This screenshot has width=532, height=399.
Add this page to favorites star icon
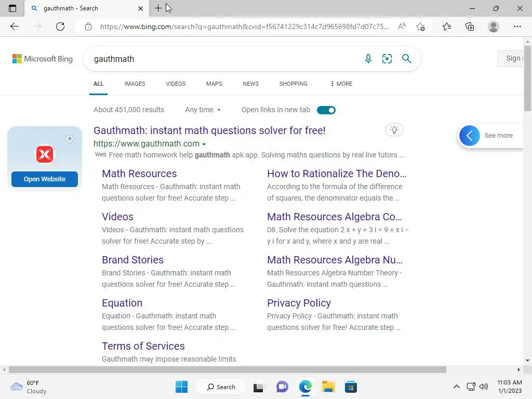point(421,26)
